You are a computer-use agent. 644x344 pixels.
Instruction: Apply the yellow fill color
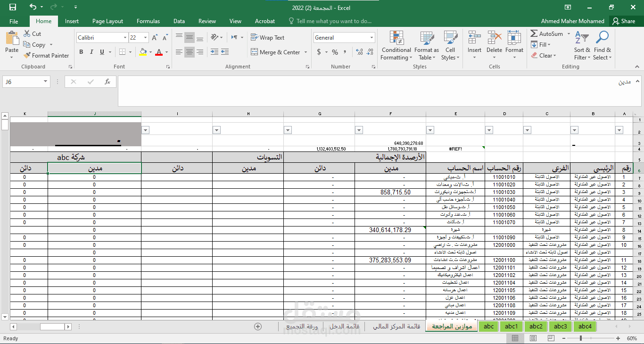click(143, 52)
